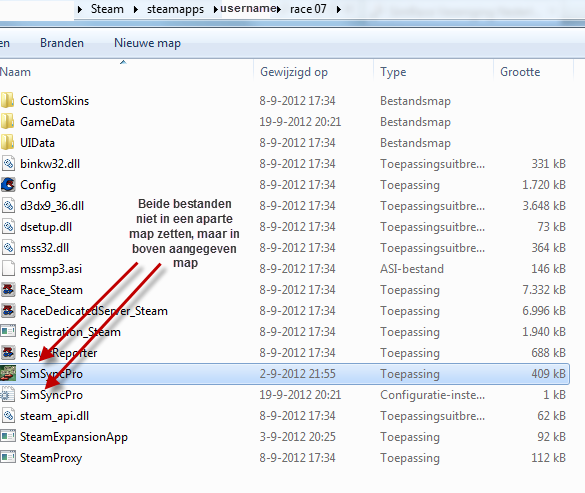Click the 3.648 kB size cell
This screenshot has height=493, width=585.
point(544,206)
